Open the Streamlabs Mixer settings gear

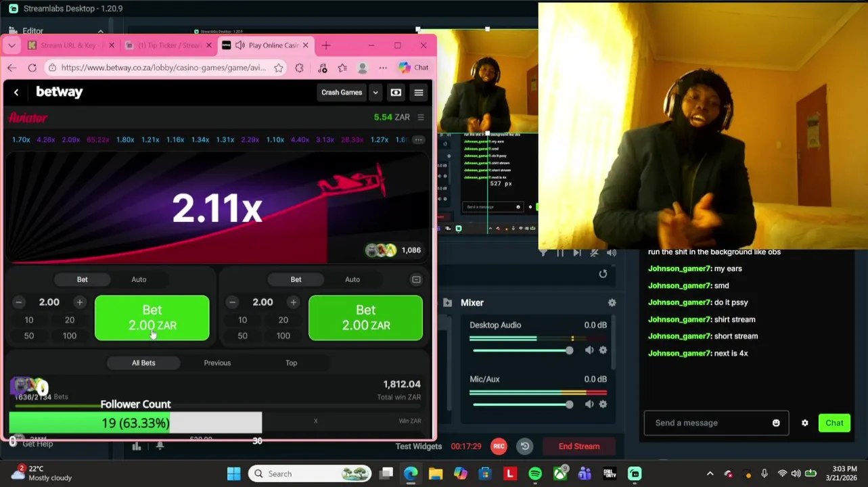point(612,303)
